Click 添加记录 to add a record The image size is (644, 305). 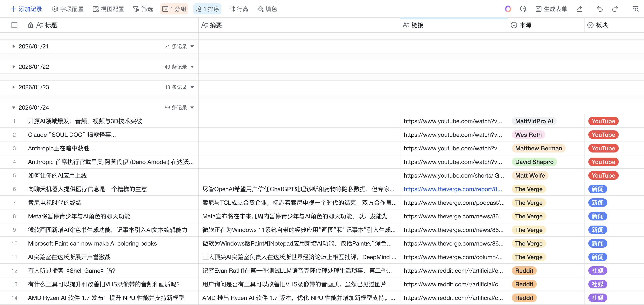point(26,9)
